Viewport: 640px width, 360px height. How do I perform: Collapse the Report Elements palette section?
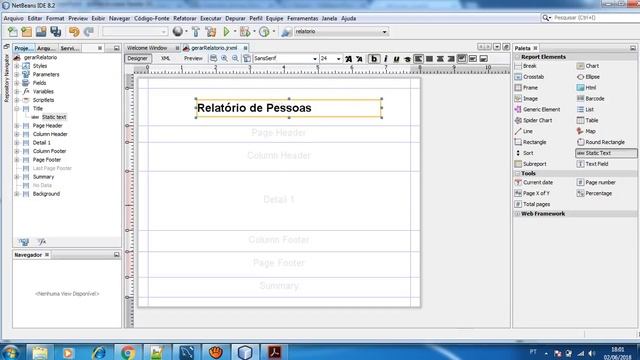point(518,57)
